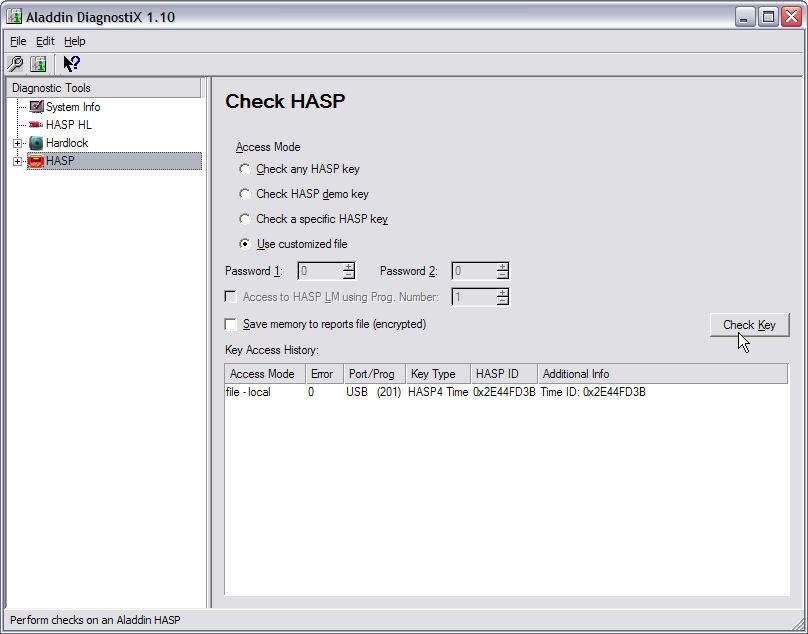Click the red HASP tree icon
The image size is (808, 634).
point(36,161)
